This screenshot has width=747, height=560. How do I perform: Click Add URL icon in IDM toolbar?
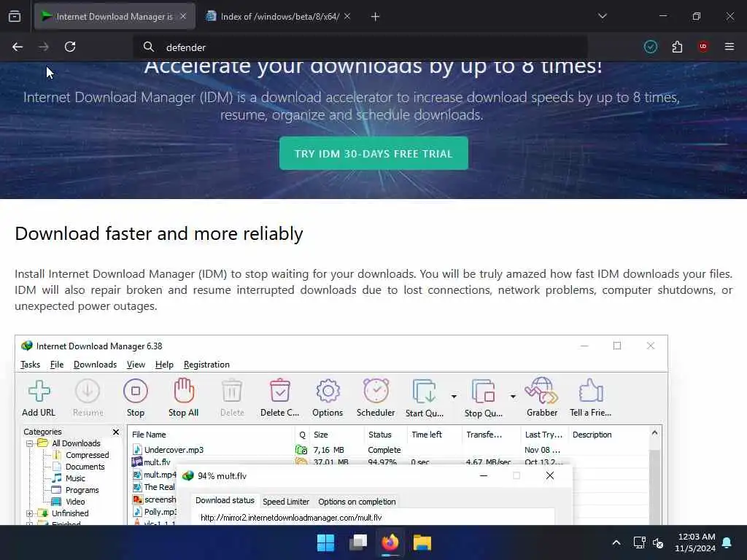pyautogui.click(x=39, y=392)
